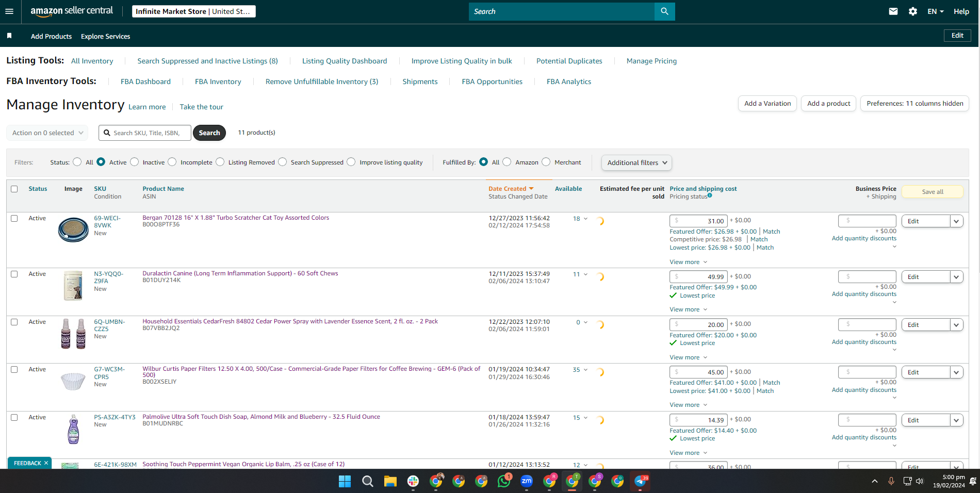The image size is (980, 493).
Task: Focus the SKU, Title, ISBN search field
Action: coord(145,133)
